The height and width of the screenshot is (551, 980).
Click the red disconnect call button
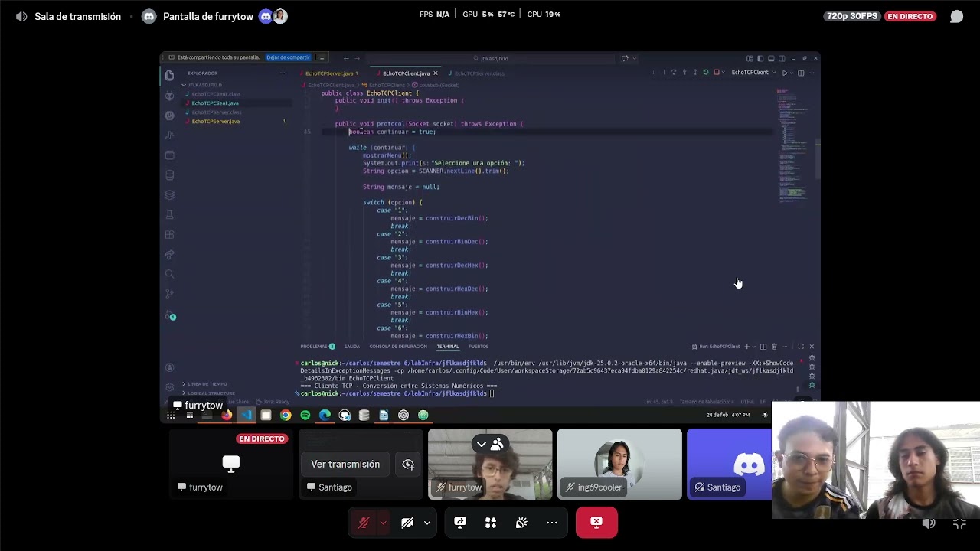[x=596, y=522]
